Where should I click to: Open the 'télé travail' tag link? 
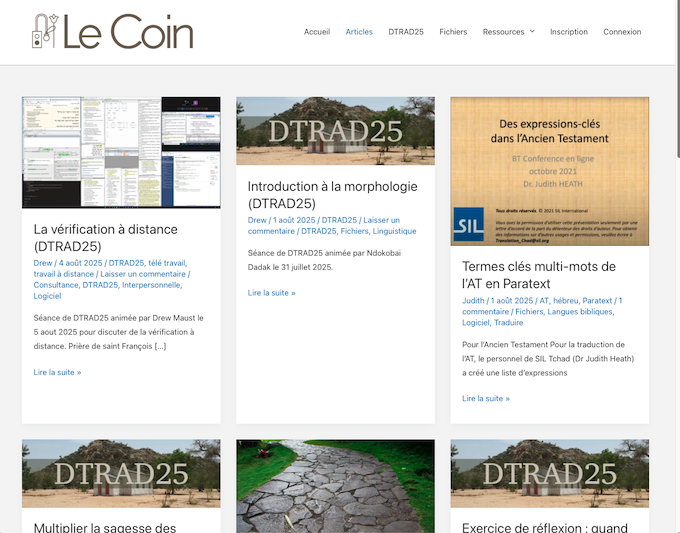167,263
